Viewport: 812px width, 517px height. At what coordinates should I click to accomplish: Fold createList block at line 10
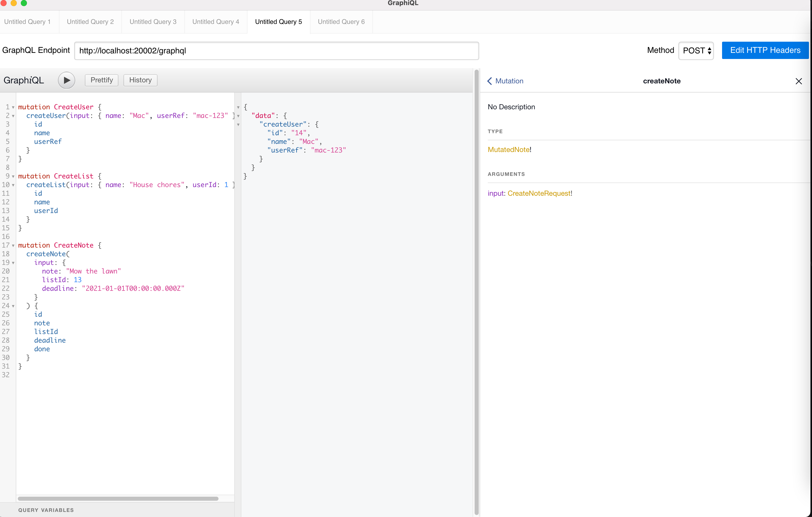point(13,185)
